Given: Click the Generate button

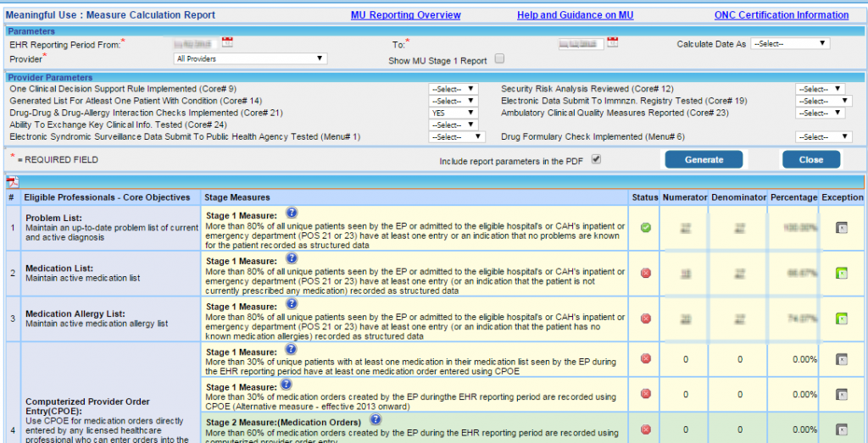Looking at the screenshot, I should 704,159.
